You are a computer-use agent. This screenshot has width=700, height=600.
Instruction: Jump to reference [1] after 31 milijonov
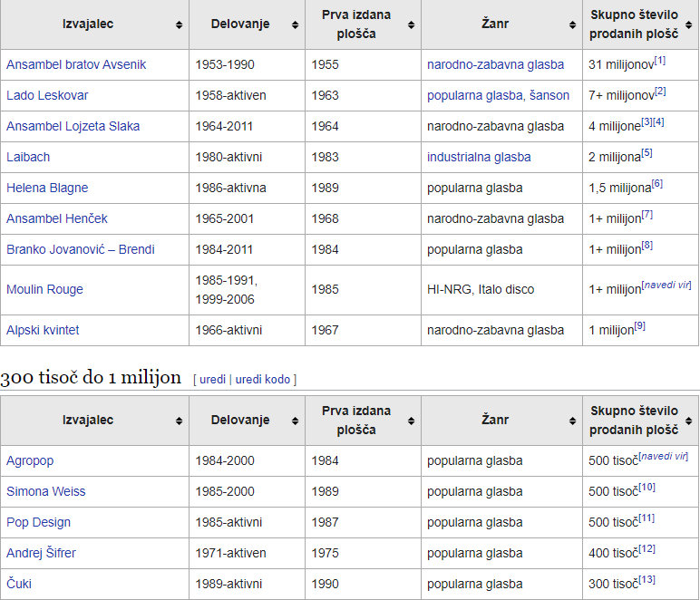coord(660,61)
